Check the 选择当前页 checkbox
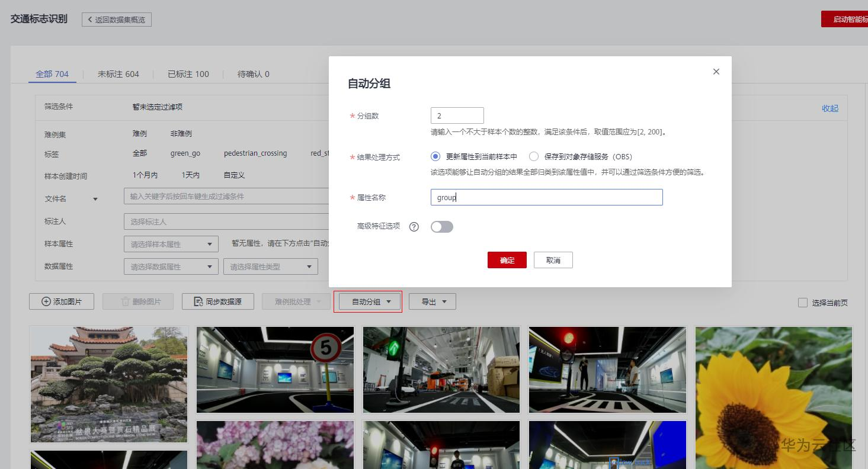This screenshot has height=469, width=868. click(x=803, y=303)
